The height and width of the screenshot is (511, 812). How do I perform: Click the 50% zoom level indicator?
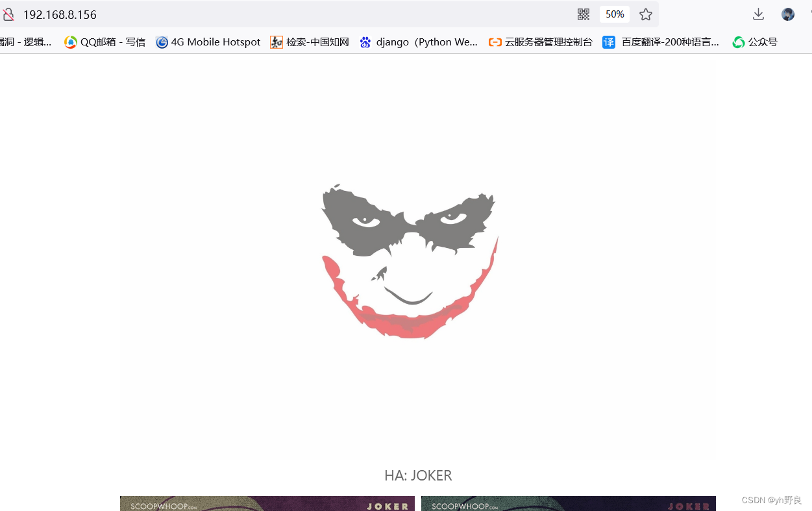(615, 14)
